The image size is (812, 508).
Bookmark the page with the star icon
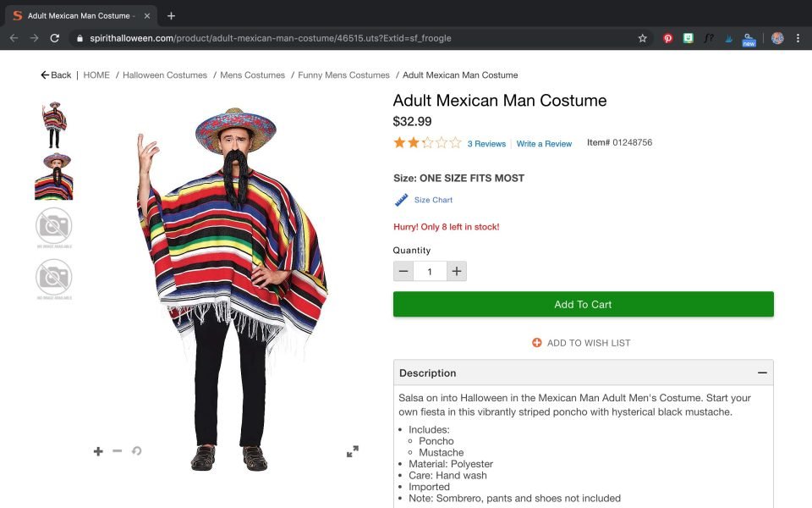[x=642, y=38]
